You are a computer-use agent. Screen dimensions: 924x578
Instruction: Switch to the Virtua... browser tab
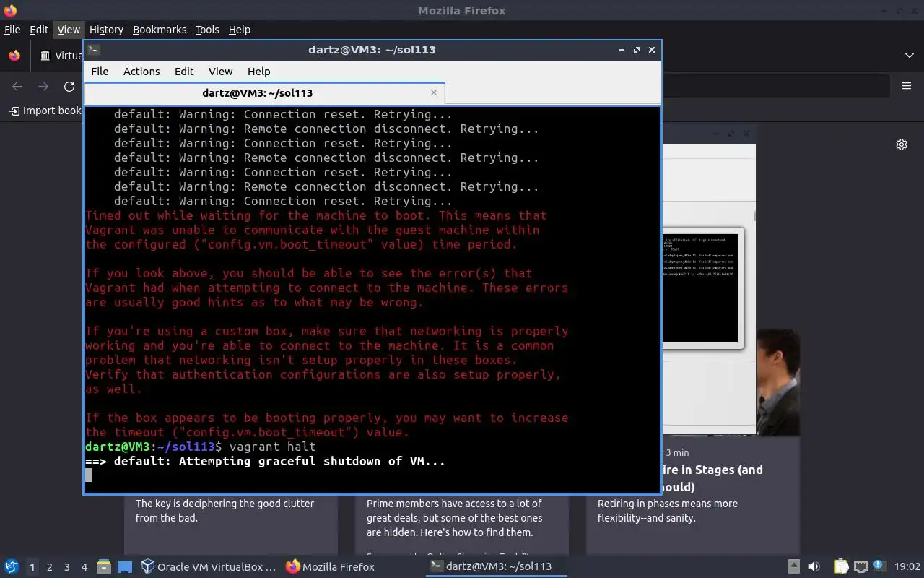pyautogui.click(x=61, y=56)
